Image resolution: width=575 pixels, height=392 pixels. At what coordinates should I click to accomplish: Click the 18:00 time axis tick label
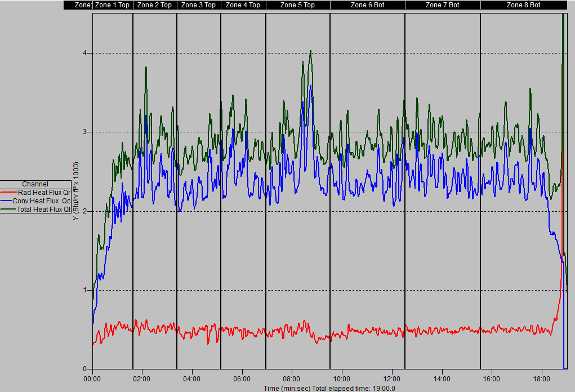click(541, 379)
